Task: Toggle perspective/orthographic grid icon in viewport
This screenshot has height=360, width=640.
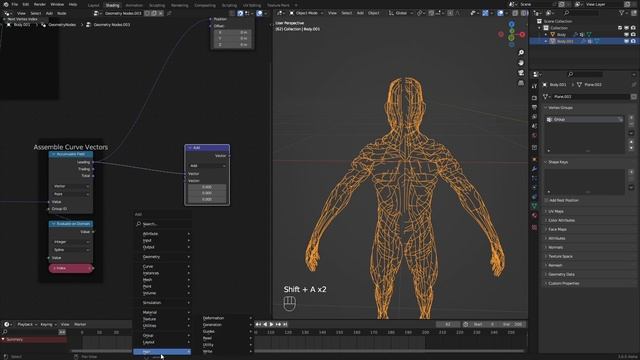Action: coord(521,83)
